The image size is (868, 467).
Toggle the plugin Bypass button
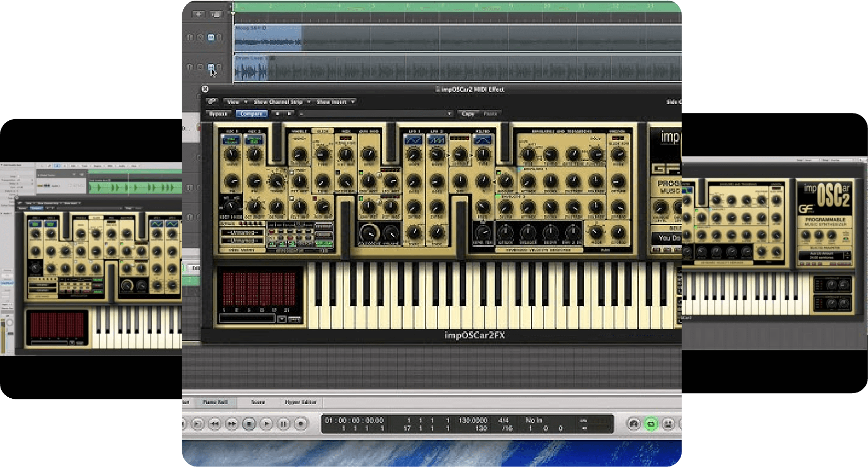pos(218,113)
